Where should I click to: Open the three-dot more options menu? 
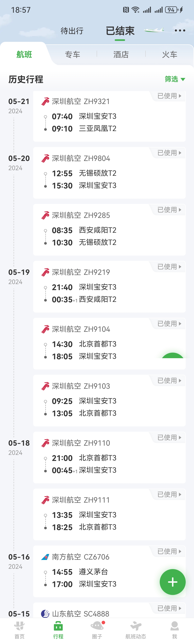click(x=180, y=31)
